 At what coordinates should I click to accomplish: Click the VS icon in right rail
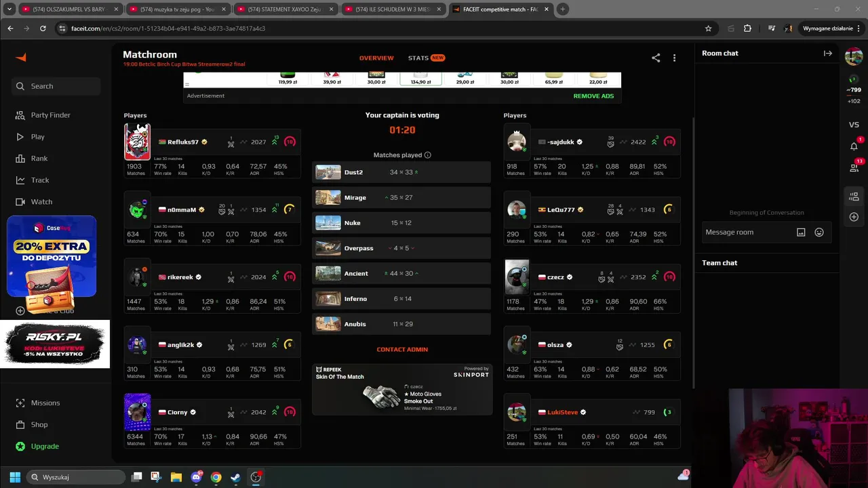pyautogui.click(x=854, y=125)
